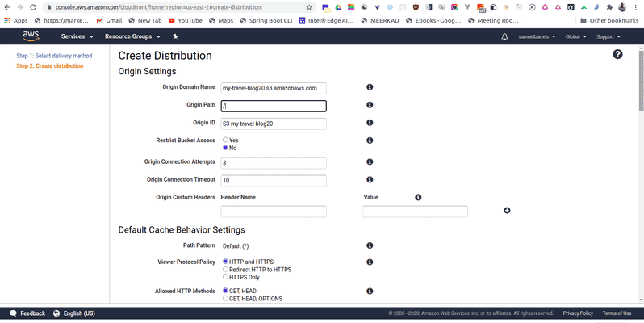This screenshot has height=323, width=644.
Task: Click the Google Drive extension icon
Action: (338, 7)
